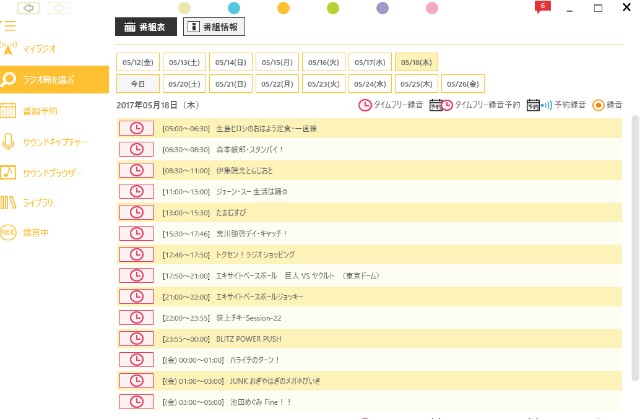Click the back navigation arrow icon
The image size is (640, 419).
(29, 8)
